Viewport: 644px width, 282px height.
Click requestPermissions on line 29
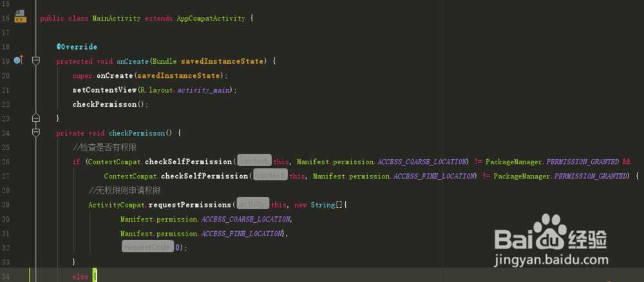(190, 205)
